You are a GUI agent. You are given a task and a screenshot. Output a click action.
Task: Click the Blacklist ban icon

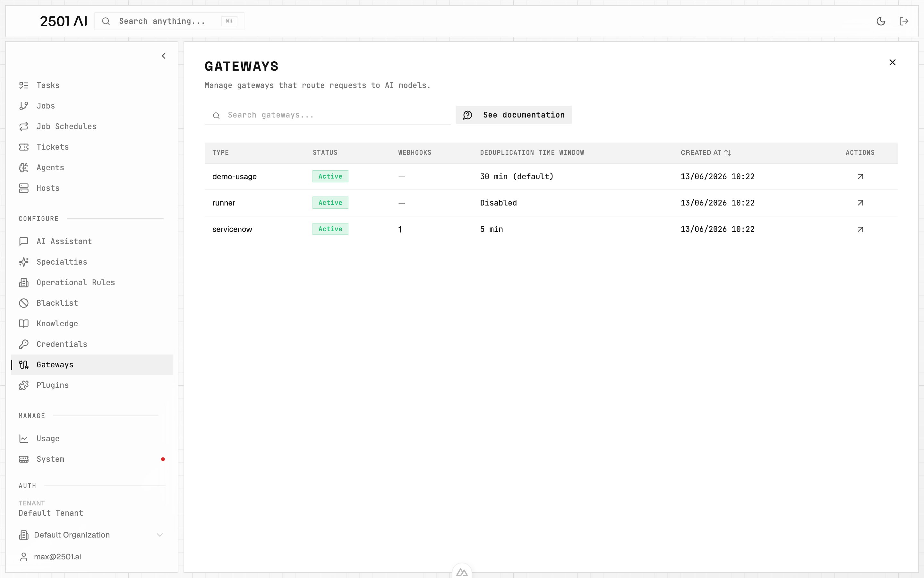[x=24, y=303]
